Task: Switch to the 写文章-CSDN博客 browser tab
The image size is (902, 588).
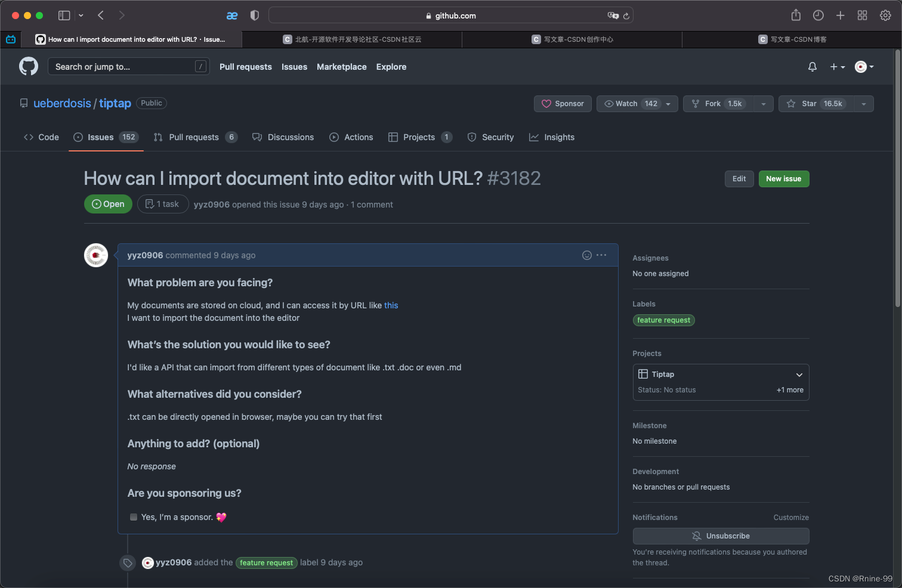Action: click(792, 39)
